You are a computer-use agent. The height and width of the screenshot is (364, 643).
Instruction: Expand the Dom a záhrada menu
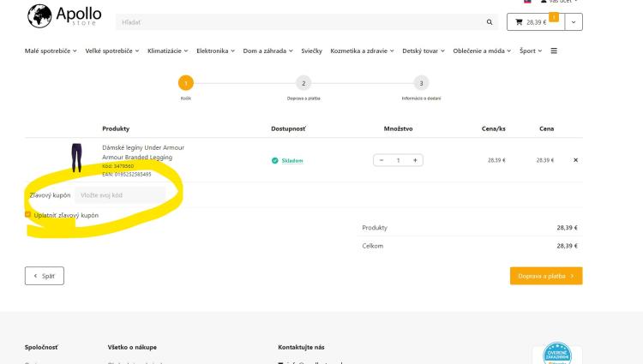click(x=267, y=51)
